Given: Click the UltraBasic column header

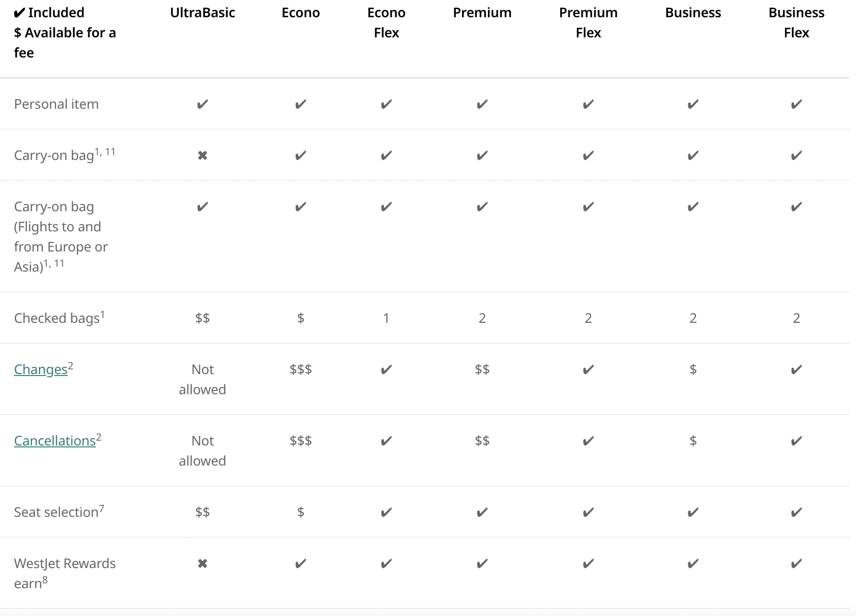Looking at the screenshot, I should (203, 13).
